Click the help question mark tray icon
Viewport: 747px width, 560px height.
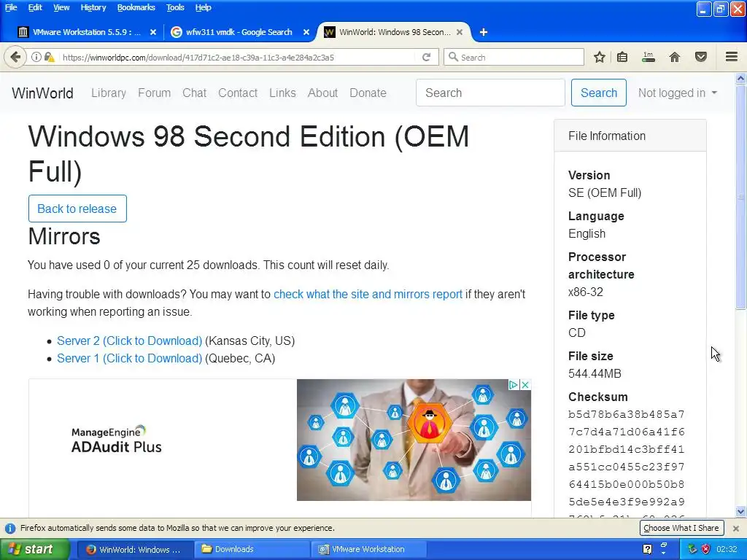(648, 549)
